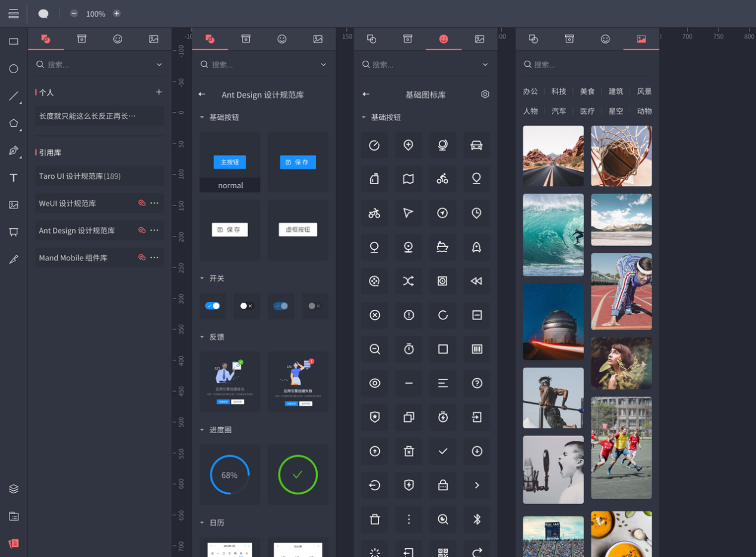This screenshot has width=756, height=557.
Task: Select the Polygon tool in left toolbar
Action: [13, 123]
